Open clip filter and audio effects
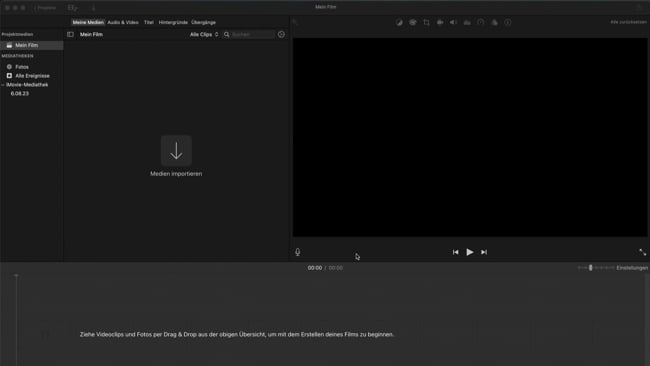This screenshot has width=650, height=366. [x=494, y=22]
